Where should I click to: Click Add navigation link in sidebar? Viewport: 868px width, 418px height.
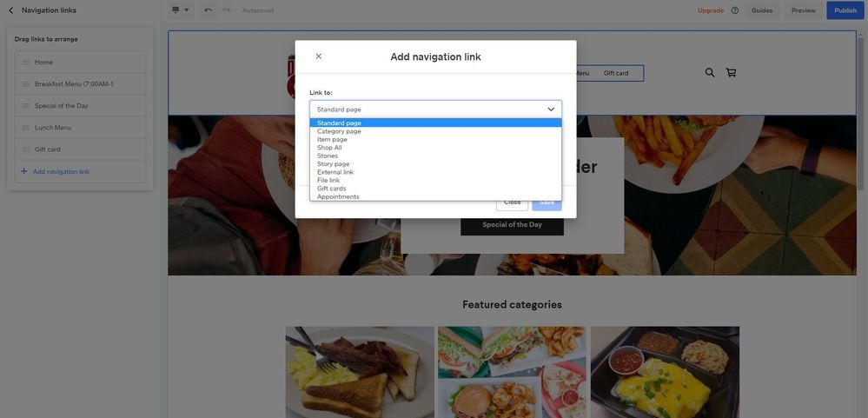point(61,172)
